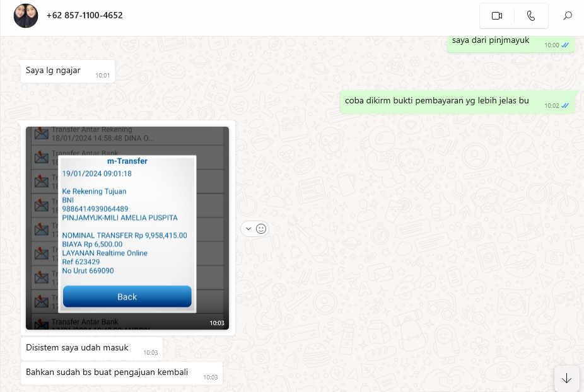Open contact info for +62 857-1100-4652

(x=85, y=15)
